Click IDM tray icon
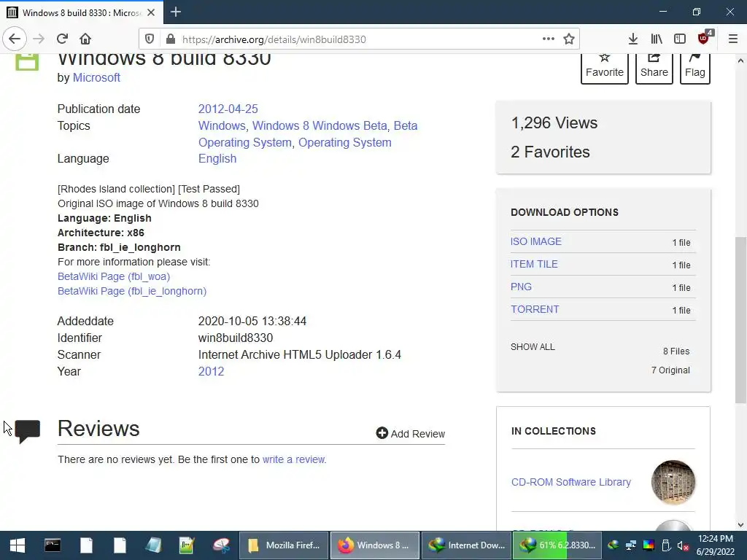This screenshot has width=747, height=560. tap(613, 545)
